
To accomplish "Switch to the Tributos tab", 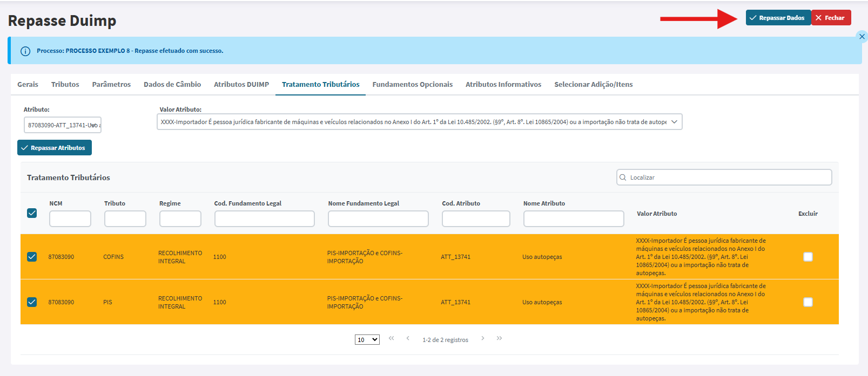I will point(65,84).
